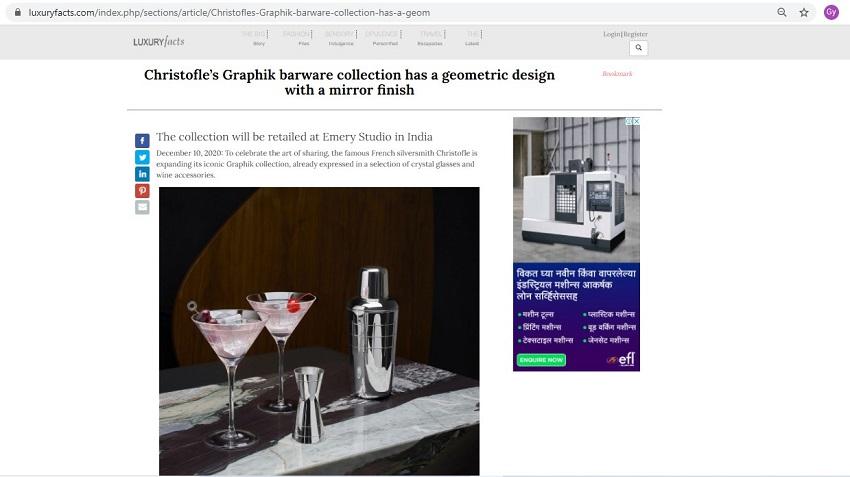Click the efl logo in advertisement
The image size is (850, 477).
click(x=622, y=359)
